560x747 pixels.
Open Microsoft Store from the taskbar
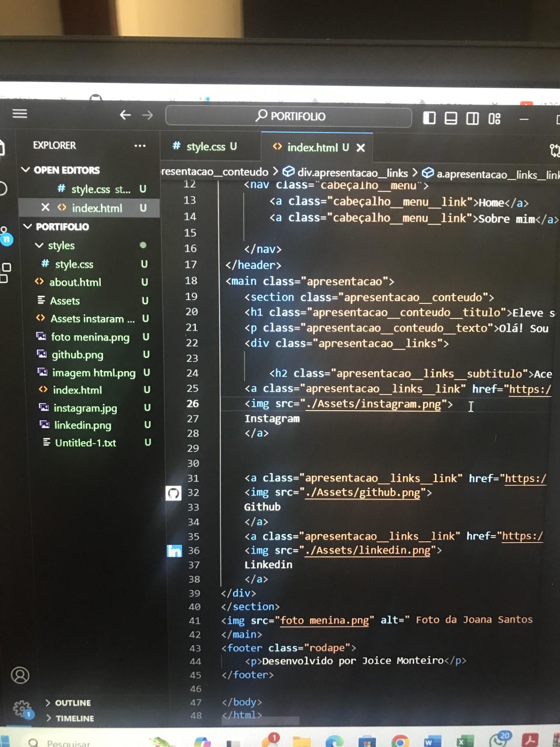tap(367, 741)
